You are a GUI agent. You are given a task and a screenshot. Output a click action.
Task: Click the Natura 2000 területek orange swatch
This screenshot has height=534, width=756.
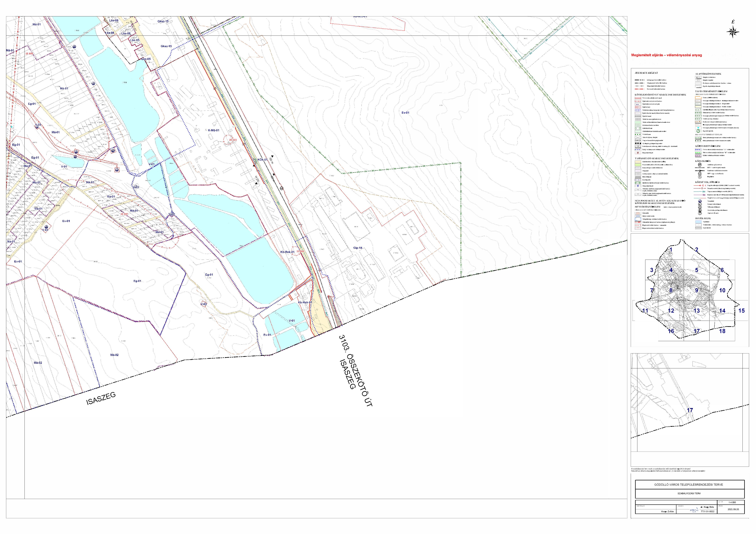698,98
